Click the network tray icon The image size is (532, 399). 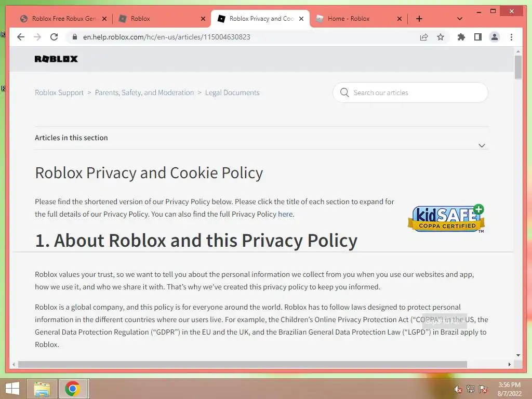tap(471, 389)
